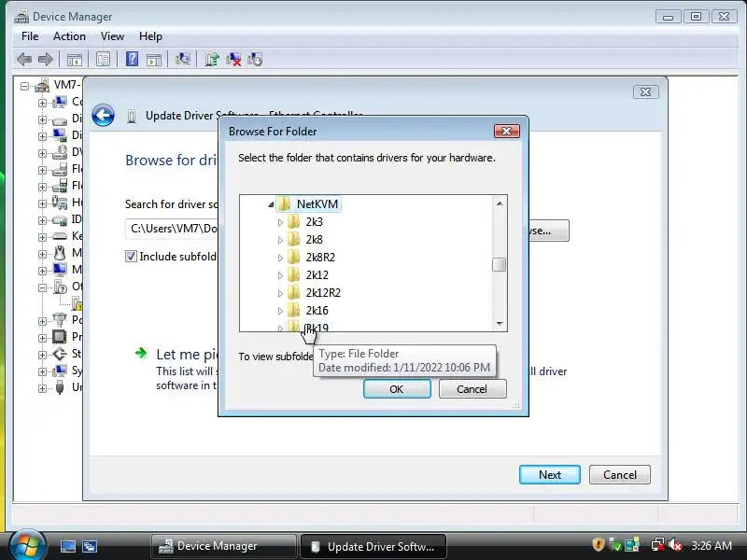
Task: Click the 3:26 AM taskbar clock
Action: pos(712,545)
